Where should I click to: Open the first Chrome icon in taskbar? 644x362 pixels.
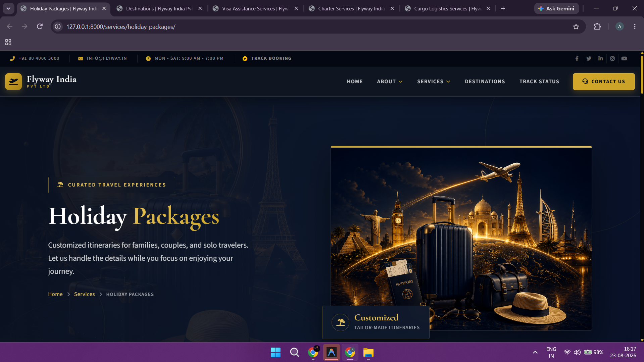pyautogui.click(x=313, y=352)
